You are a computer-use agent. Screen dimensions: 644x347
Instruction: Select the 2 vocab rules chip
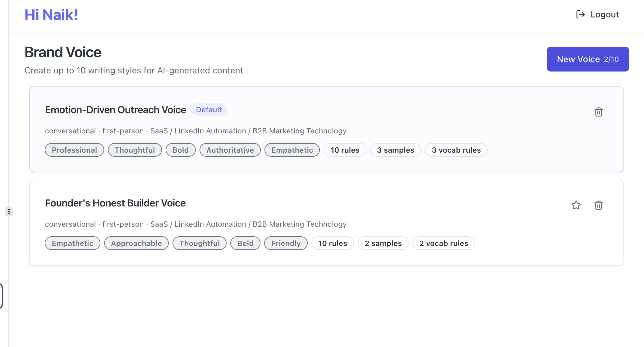pyautogui.click(x=444, y=243)
